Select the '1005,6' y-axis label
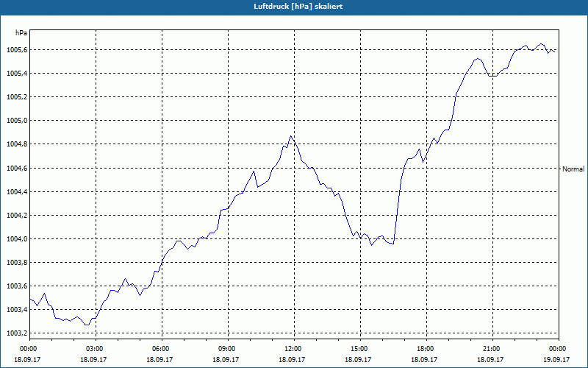The width and height of the screenshot is (588, 368). 17,50
